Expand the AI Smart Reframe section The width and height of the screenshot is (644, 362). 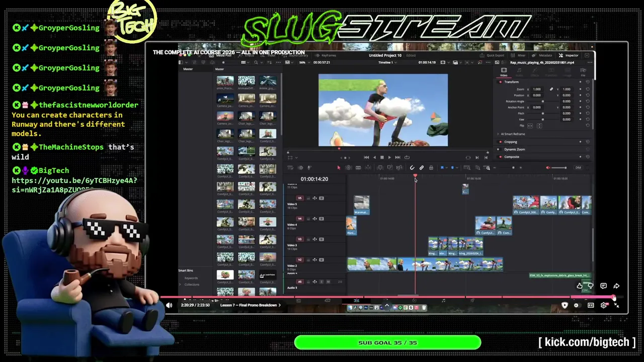click(x=513, y=134)
